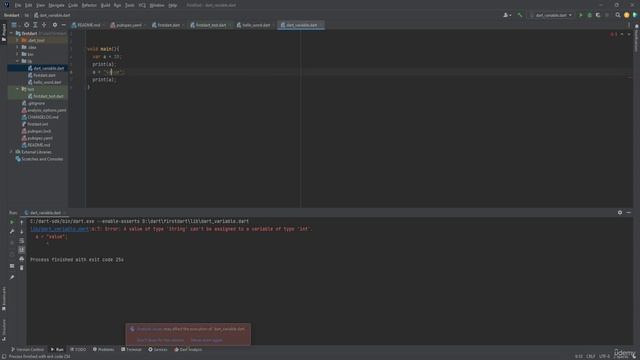Select CHANGELOG.md in project tree

pos(40,117)
